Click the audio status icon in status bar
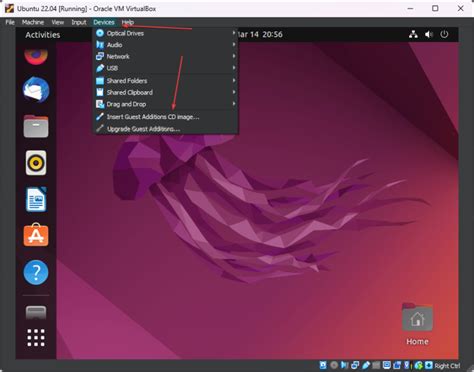 [344, 365]
